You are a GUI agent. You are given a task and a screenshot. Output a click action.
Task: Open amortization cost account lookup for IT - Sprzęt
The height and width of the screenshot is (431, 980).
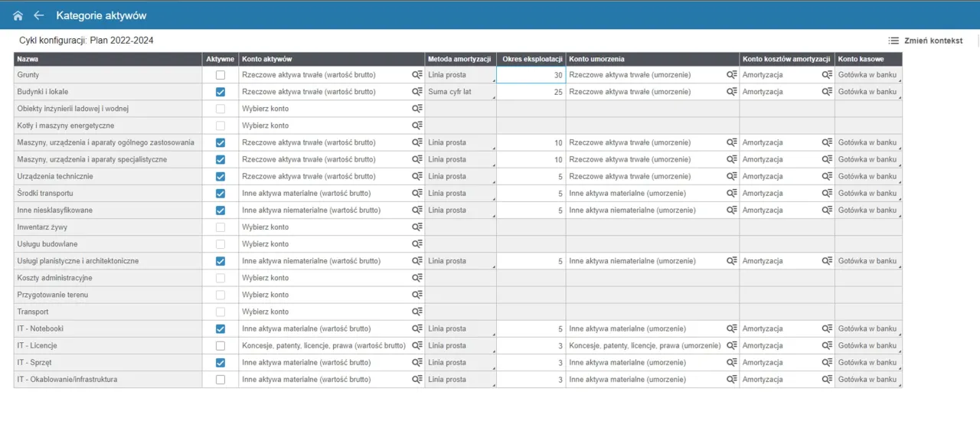(827, 363)
